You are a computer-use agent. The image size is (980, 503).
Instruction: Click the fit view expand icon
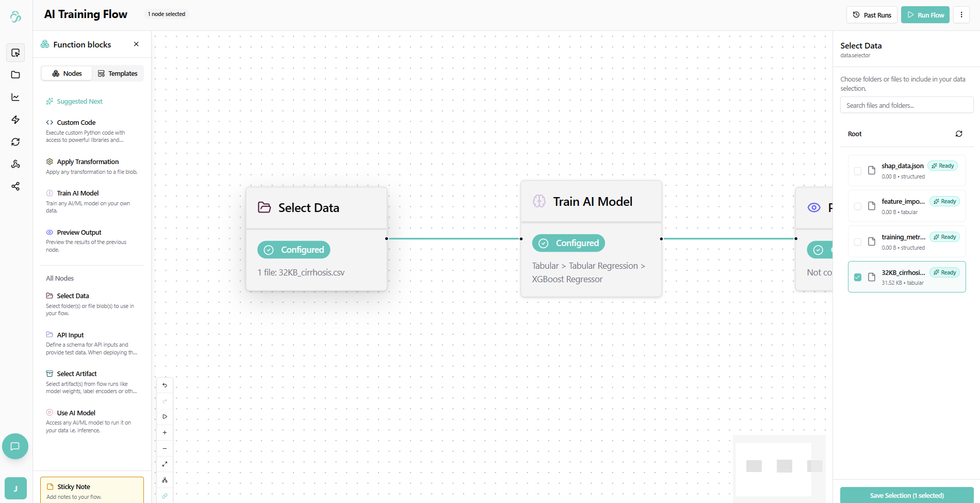click(165, 464)
